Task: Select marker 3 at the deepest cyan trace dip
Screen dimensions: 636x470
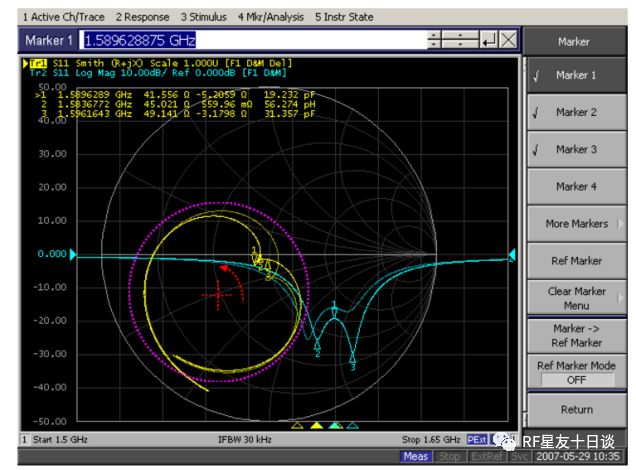Action: click(x=352, y=361)
